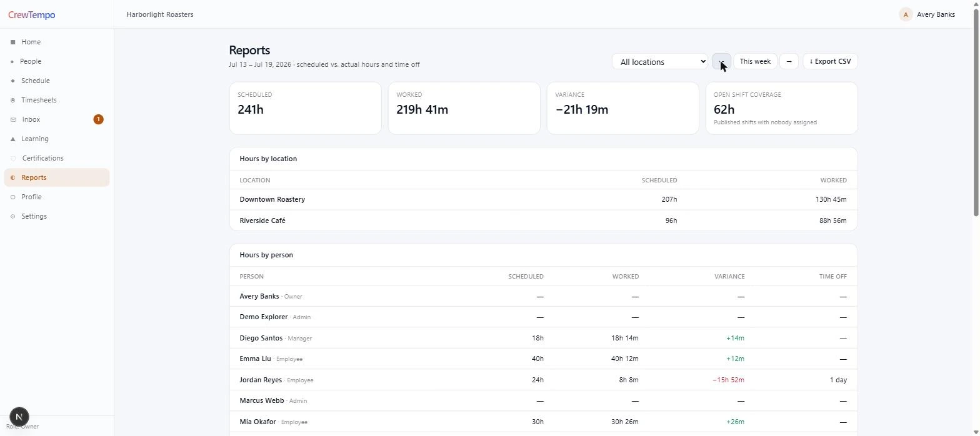Click the Hours by person heading
980x436 pixels.
pyautogui.click(x=266, y=255)
